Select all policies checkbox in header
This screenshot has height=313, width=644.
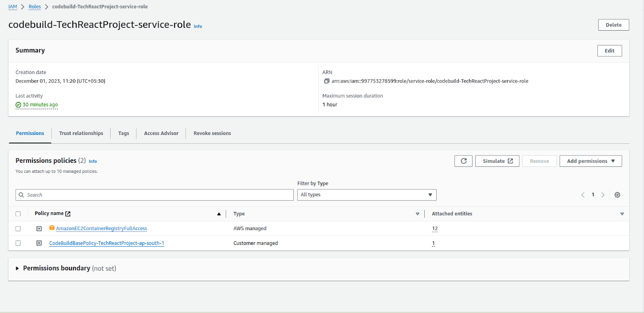tap(18, 214)
